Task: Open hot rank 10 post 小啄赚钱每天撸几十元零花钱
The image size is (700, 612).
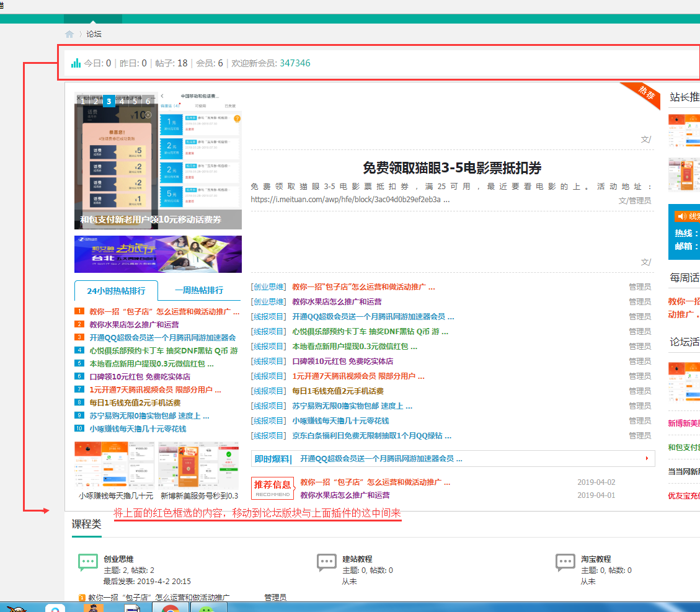Action: coord(138,428)
